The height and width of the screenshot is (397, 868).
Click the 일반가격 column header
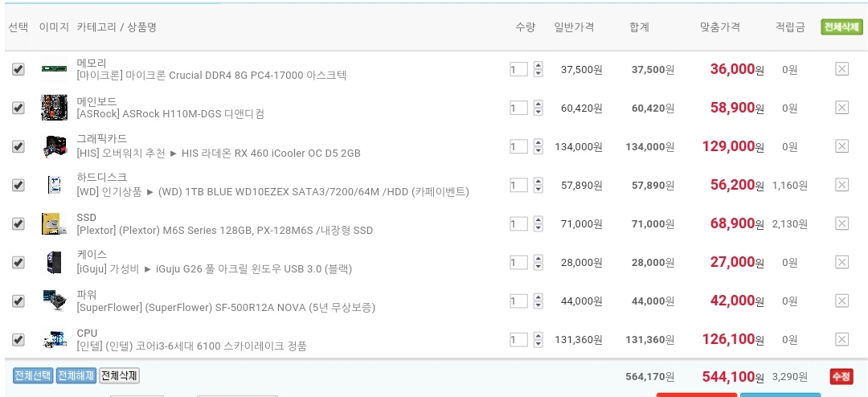(x=574, y=27)
